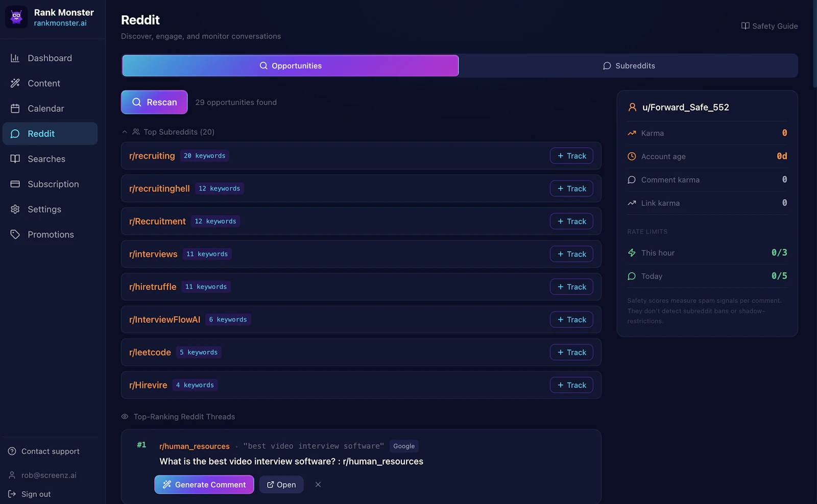Image resolution: width=817 pixels, height=504 pixels.
Task: Go to Calendar in the sidebar
Action: (50, 108)
